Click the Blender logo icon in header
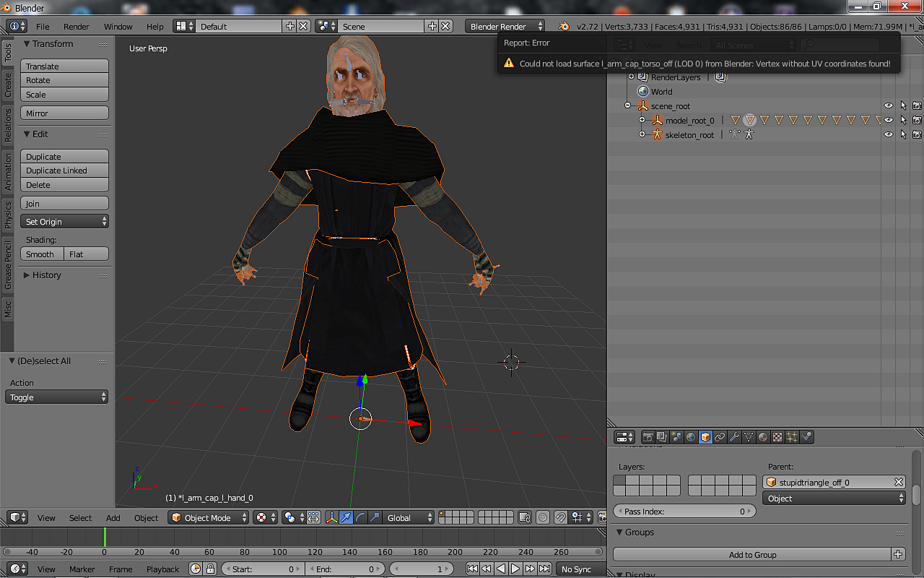This screenshot has width=924, height=578. (x=563, y=26)
